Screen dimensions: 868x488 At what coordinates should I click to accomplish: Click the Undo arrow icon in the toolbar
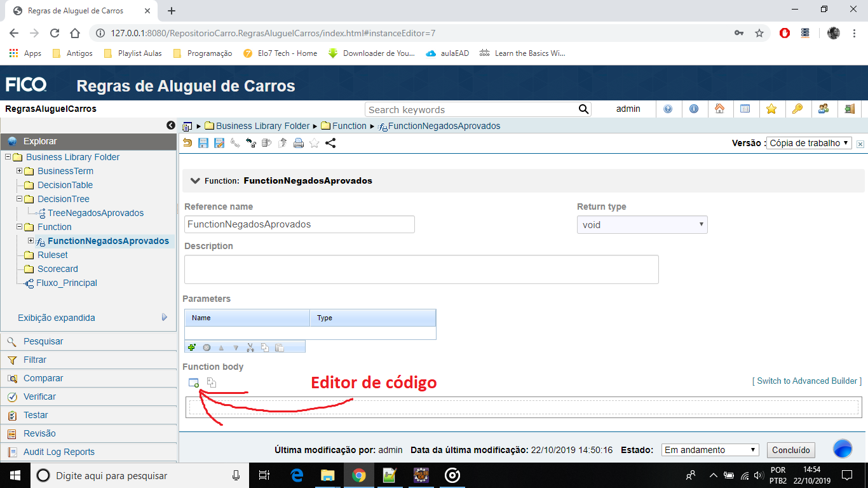[x=187, y=142]
